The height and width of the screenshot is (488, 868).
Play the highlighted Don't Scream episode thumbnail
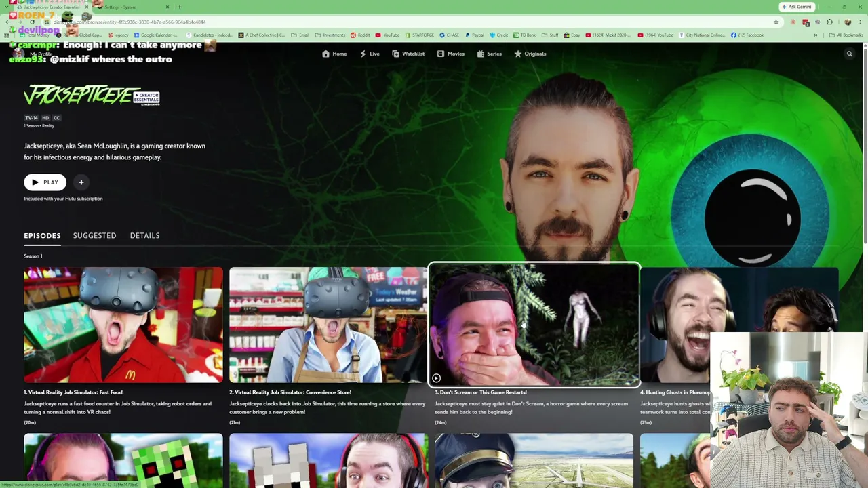point(534,325)
